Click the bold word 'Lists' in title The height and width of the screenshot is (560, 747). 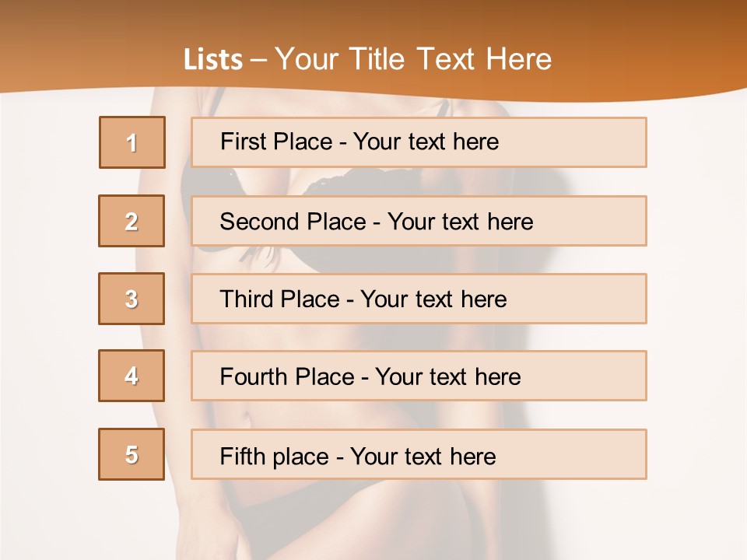(213, 59)
